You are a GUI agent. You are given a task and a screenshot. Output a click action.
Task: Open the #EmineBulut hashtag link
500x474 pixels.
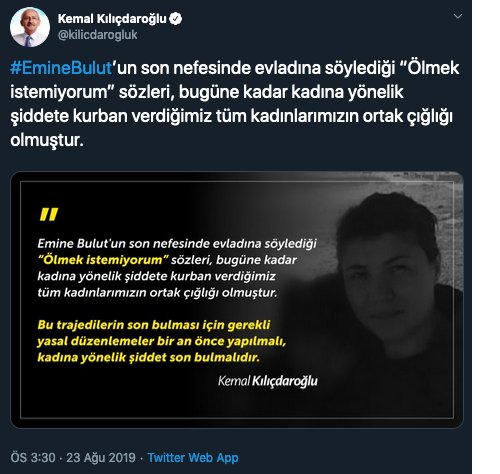[x=61, y=68]
